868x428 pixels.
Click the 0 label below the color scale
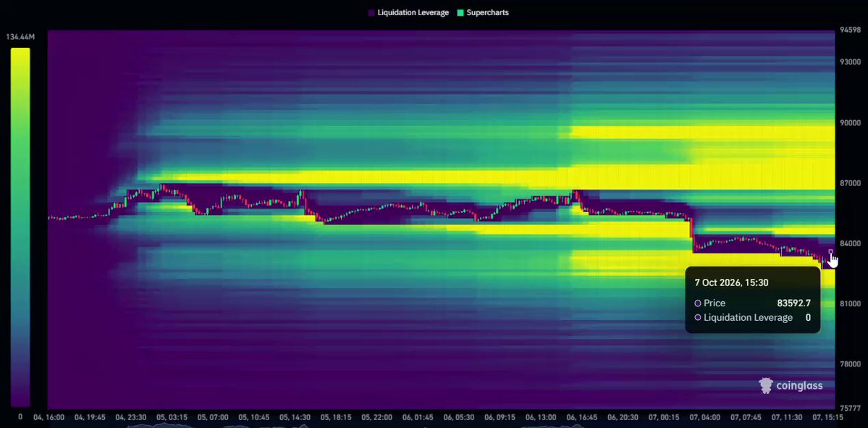20,417
